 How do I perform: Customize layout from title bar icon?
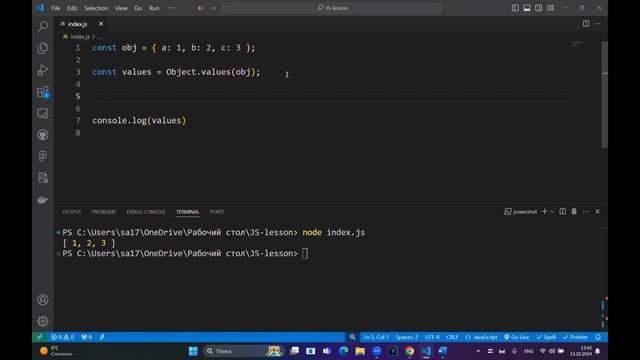[551, 8]
